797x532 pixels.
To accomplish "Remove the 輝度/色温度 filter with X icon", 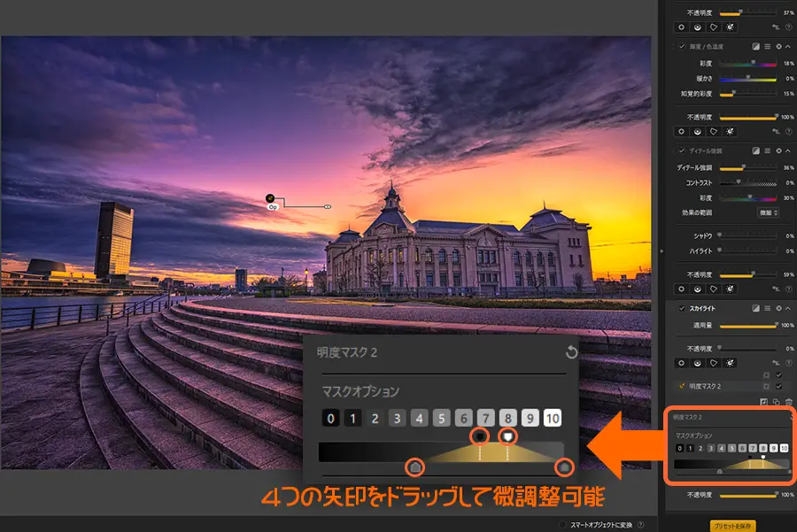I will point(778,47).
